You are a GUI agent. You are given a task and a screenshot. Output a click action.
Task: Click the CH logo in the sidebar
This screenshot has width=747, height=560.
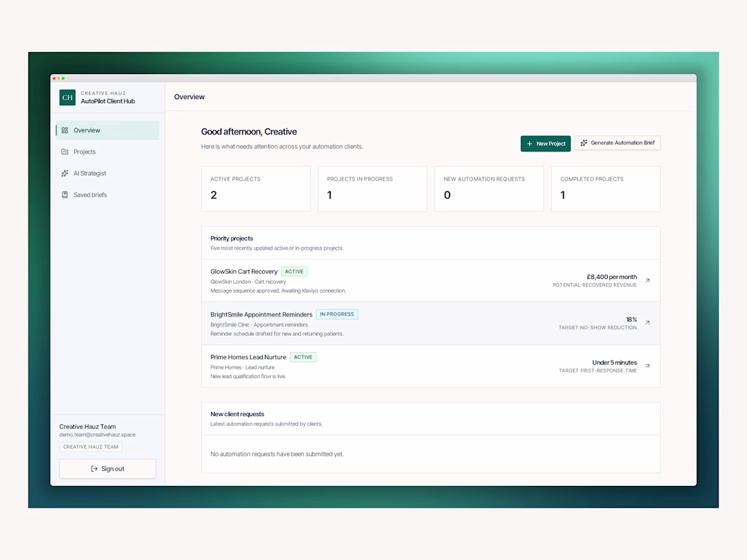(x=67, y=97)
